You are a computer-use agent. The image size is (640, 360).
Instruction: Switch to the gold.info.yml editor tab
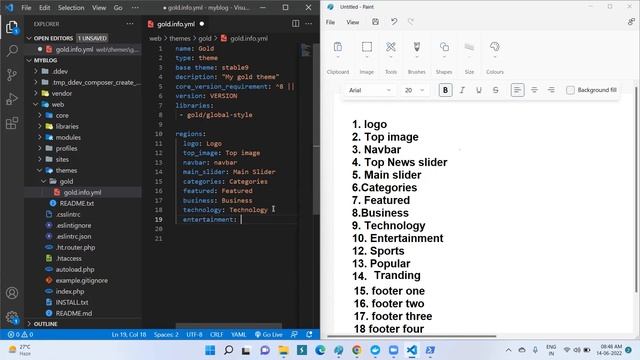pyautogui.click(x=176, y=24)
